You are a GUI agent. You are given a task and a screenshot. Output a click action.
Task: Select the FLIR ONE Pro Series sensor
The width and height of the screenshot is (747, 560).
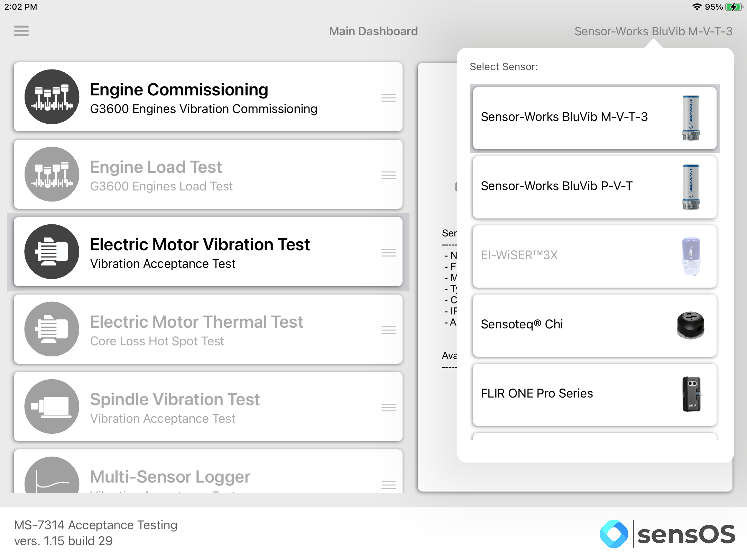click(594, 395)
